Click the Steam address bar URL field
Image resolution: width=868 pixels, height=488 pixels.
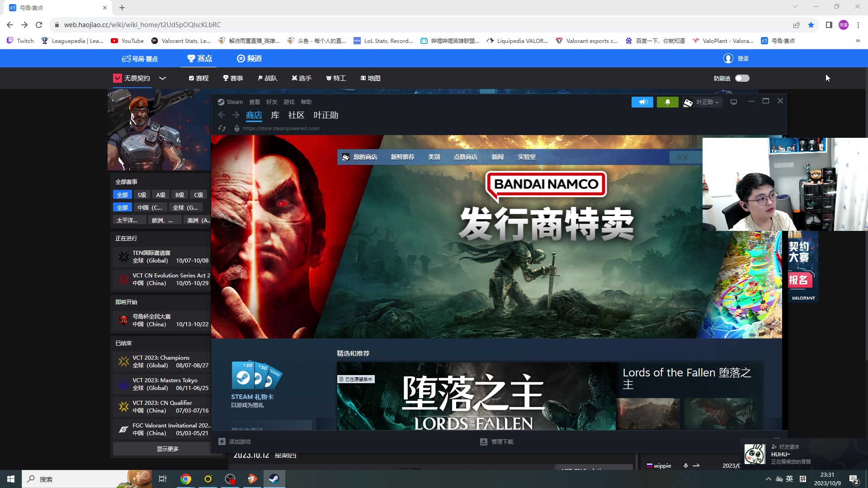282,128
